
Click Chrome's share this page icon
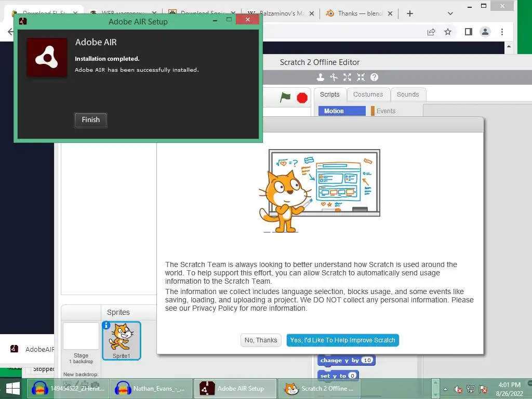(431, 32)
